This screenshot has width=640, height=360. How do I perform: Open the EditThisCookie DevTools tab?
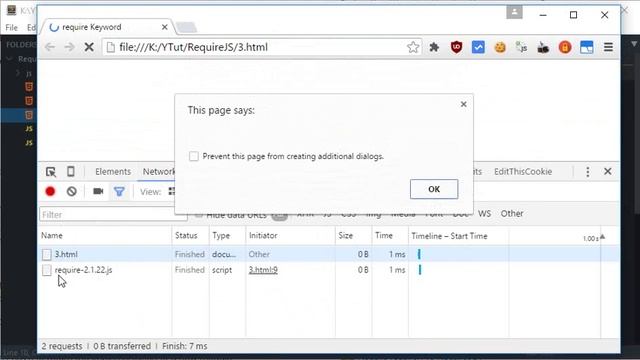tap(523, 171)
